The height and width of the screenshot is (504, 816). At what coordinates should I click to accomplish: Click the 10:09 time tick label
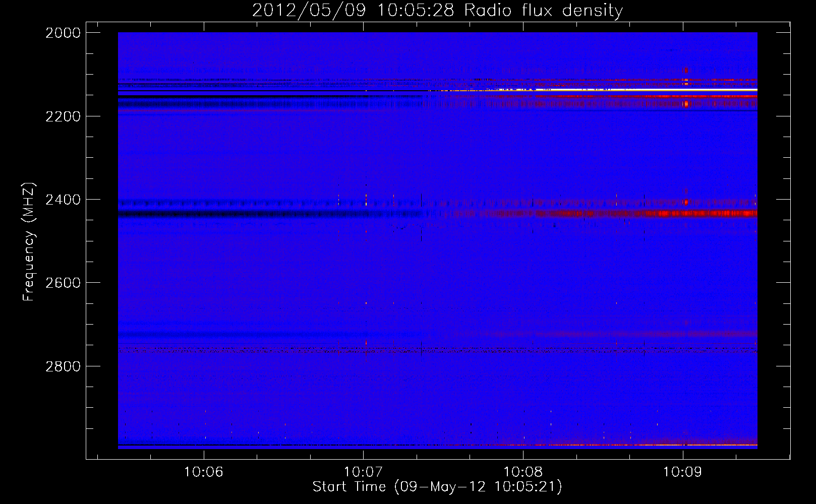pos(682,472)
